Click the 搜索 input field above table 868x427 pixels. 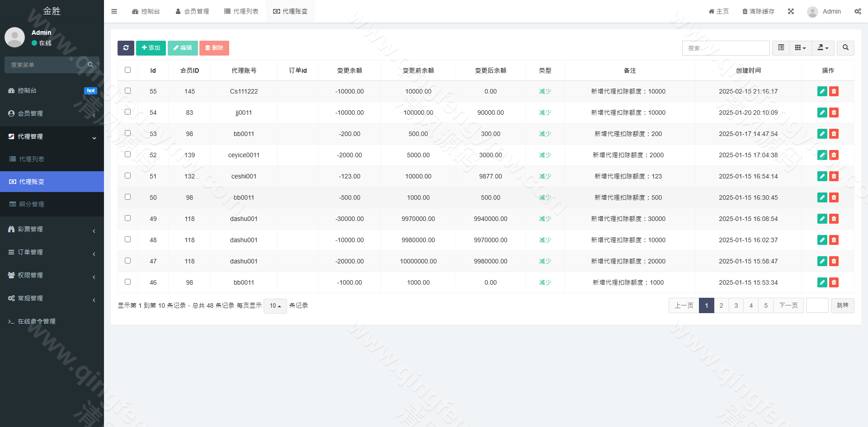coord(726,48)
